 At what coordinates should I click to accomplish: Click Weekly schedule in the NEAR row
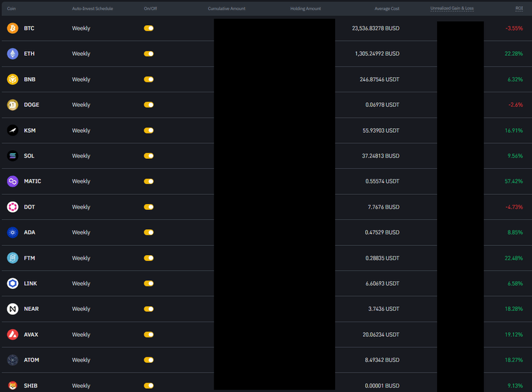(81, 309)
